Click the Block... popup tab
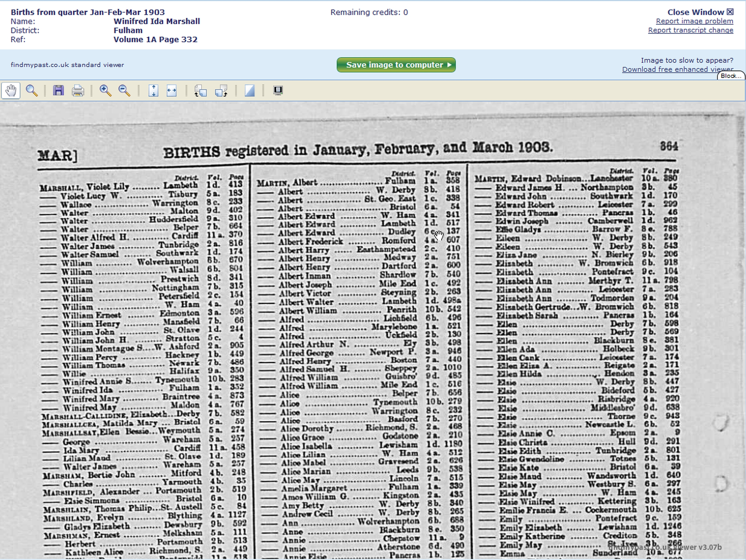Screen dimensions: 746x560 pyautogui.click(x=731, y=76)
